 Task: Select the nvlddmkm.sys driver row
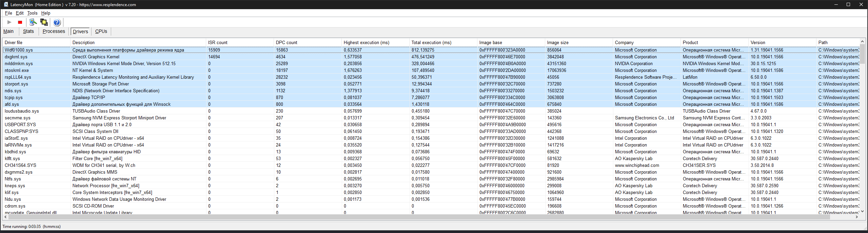[x=431, y=63]
